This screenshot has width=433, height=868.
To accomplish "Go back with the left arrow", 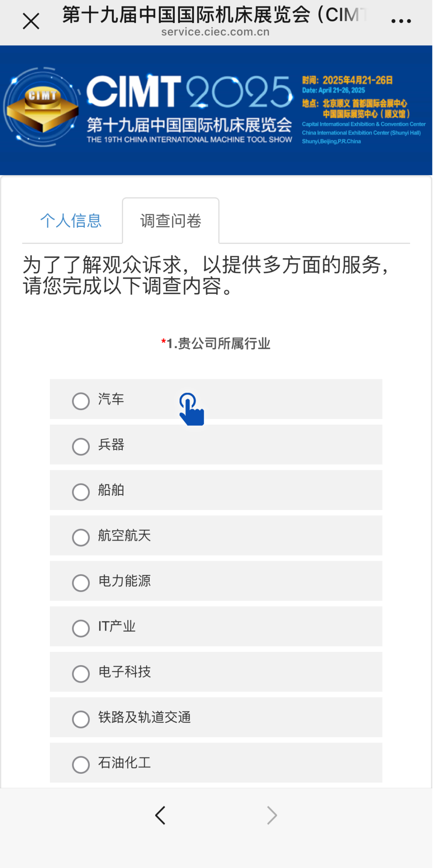I will (160, 815).
